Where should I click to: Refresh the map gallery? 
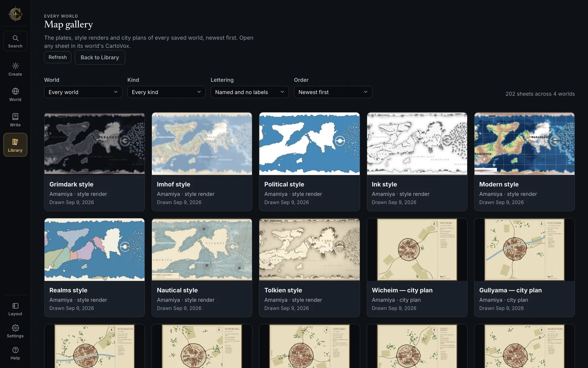coord(58,57)
